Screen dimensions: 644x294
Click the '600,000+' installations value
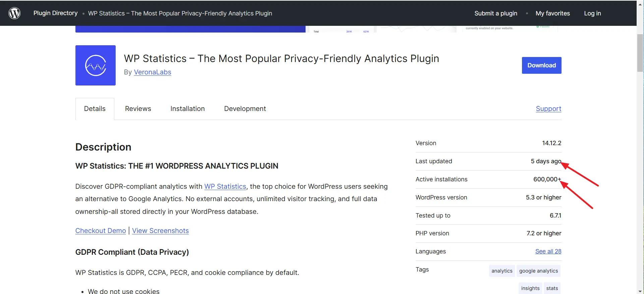[x=547, y=179]
